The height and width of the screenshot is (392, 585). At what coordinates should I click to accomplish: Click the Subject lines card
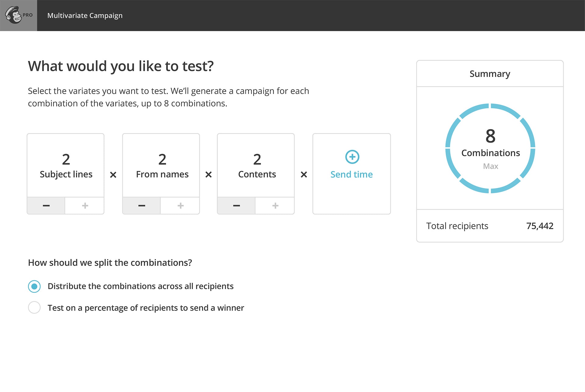click(66, 166)
